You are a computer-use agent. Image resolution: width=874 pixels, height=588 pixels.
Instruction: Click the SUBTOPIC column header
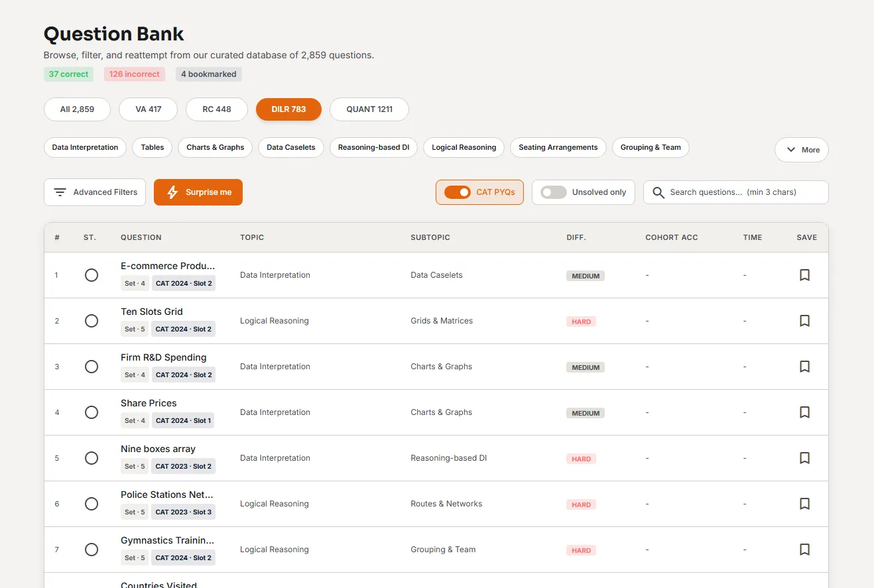point(430,237)
